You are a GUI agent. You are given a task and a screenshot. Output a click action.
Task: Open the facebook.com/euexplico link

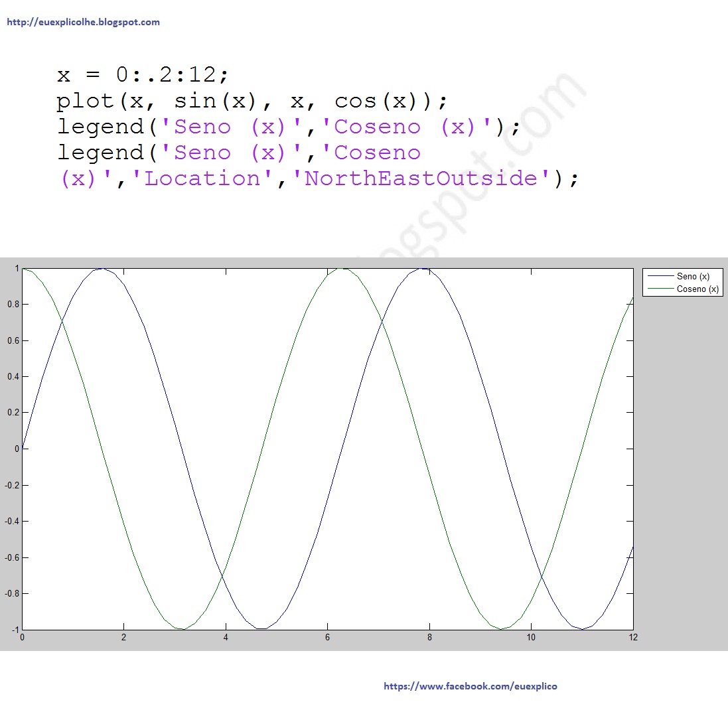click(x=471, y=686)
